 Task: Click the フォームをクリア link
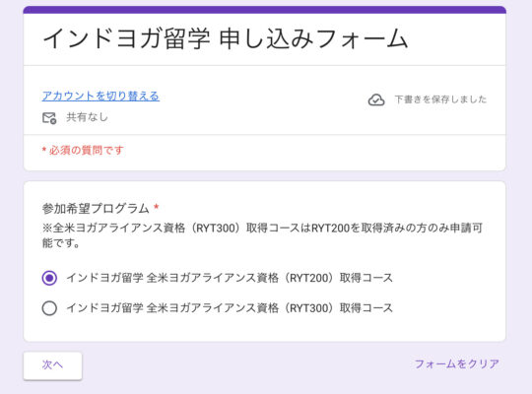coord(457,363)
